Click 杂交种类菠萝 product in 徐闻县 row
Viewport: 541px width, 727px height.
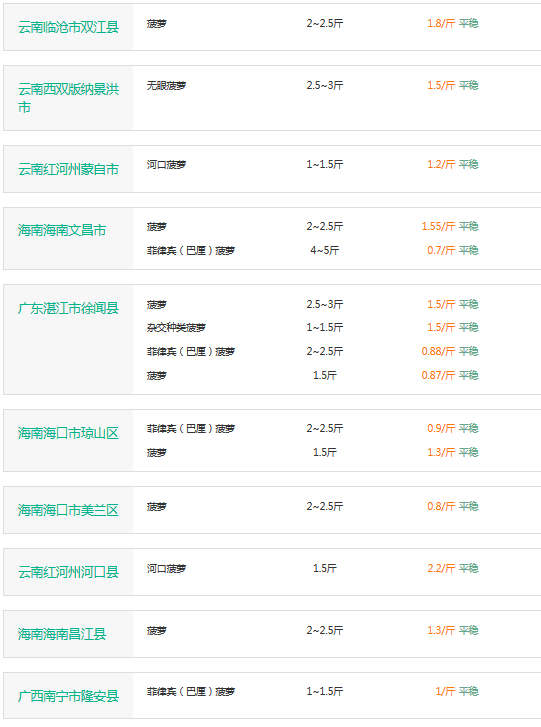(x=176, y=327)
